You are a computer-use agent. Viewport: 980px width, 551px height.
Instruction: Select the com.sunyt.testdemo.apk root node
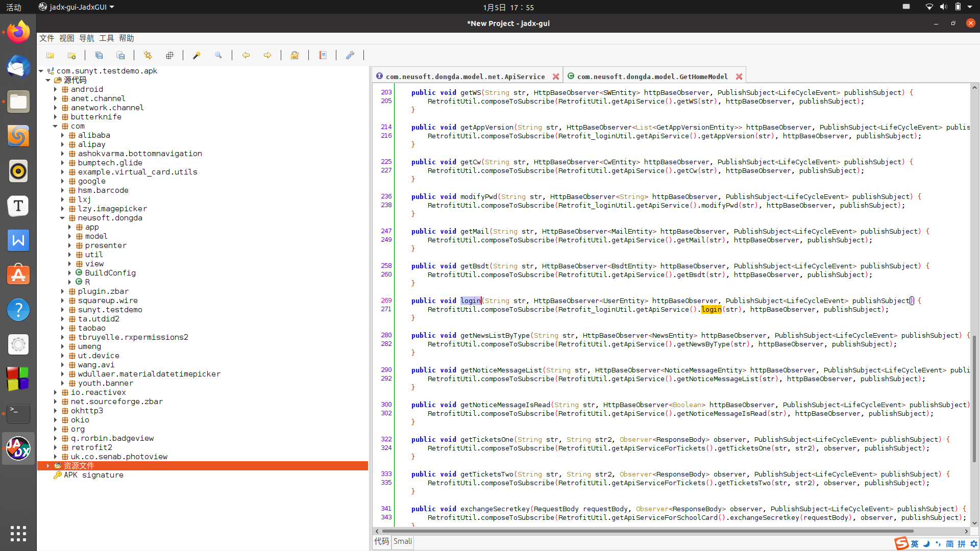pyautogui.click(x=107, y=71)
